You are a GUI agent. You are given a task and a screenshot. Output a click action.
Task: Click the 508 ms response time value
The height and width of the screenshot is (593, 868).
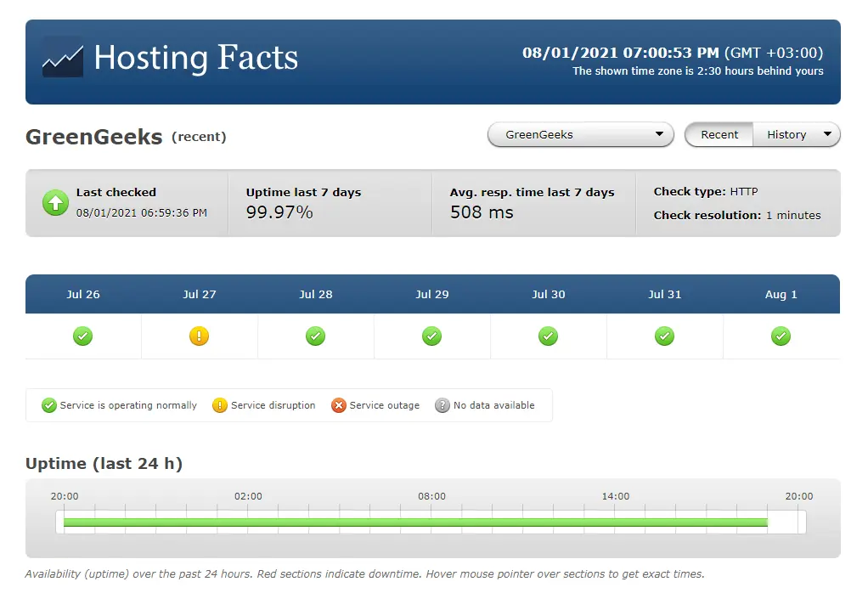point(482,212)
